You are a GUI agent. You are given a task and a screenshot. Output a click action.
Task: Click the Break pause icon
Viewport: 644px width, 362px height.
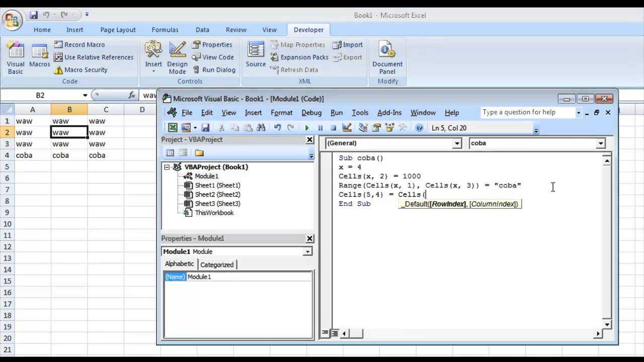click(320, 128)
